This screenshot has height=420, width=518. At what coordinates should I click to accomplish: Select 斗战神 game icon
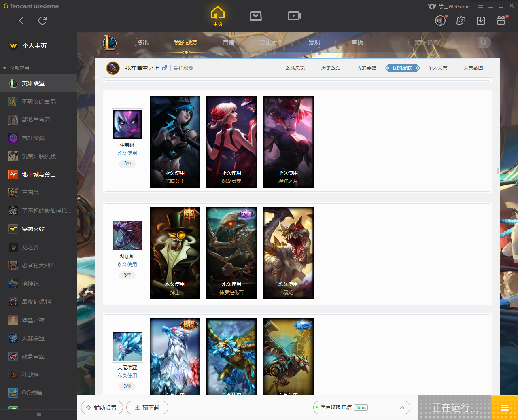[13, 375]
